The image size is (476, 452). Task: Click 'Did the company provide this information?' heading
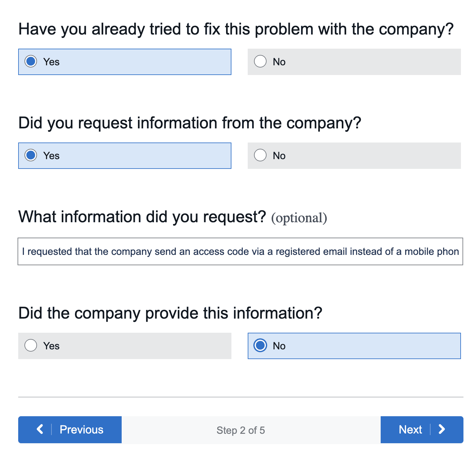(x=170, y=313)
